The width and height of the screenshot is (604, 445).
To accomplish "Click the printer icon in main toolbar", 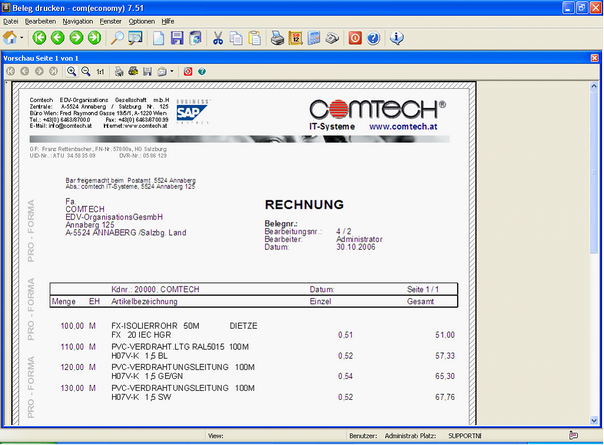I will click(277, 38).
